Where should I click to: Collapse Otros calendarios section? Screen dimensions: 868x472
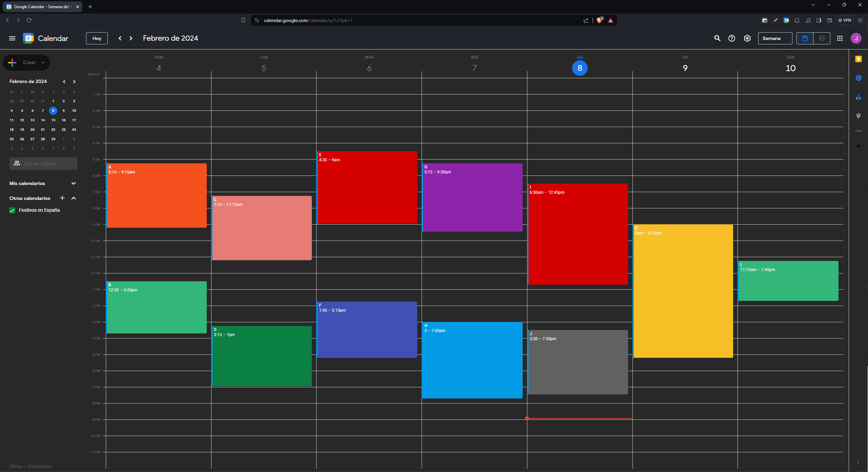tap(74, 198)
